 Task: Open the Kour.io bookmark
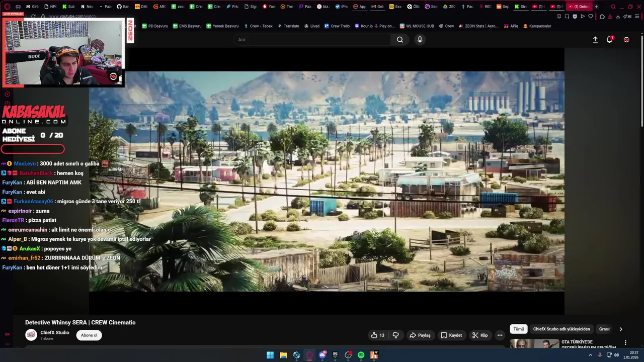click(x=374, y=26)
